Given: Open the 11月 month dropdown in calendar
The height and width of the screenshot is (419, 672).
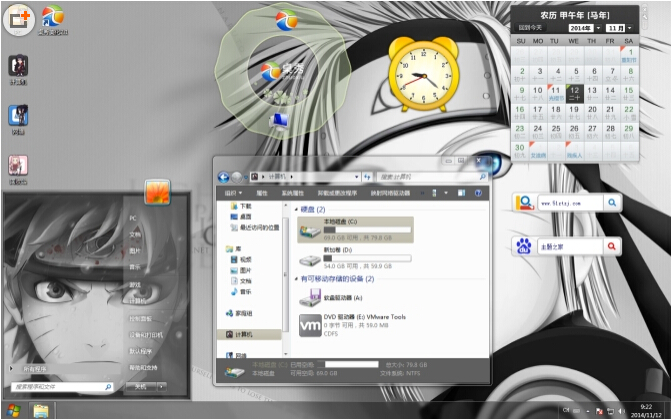Looking at the screenshot, I should coord(630,28).
